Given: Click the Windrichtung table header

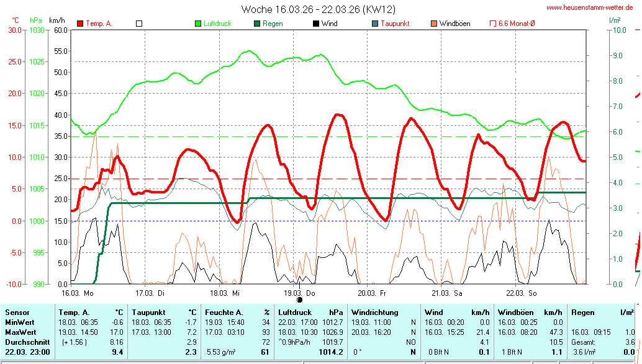Looking at the screenshot, I should click(375, 313).
